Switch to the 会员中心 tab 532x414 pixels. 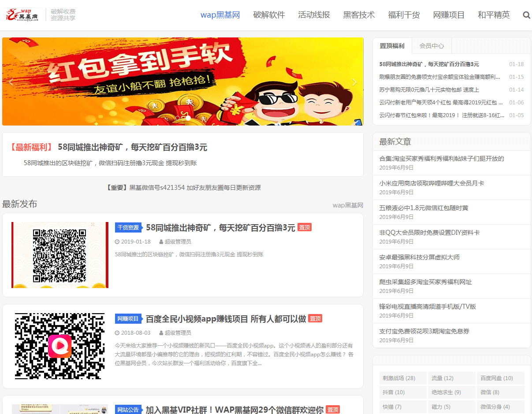[432, 45]
